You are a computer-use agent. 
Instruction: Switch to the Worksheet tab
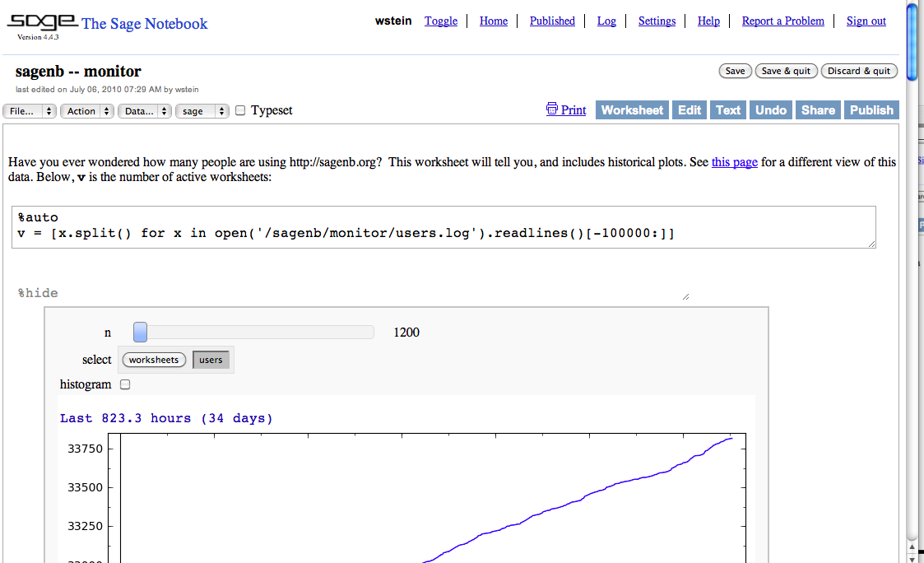632,110
